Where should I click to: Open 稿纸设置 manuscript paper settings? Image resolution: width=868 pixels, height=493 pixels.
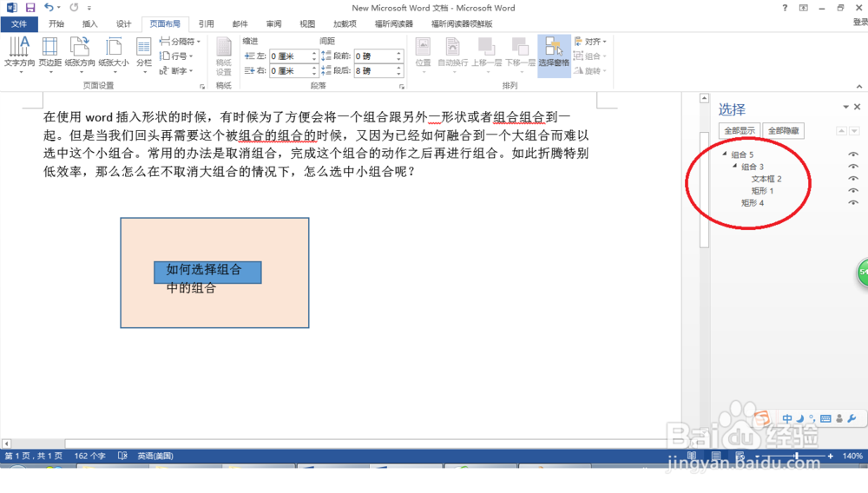click(x=224, y=56)
